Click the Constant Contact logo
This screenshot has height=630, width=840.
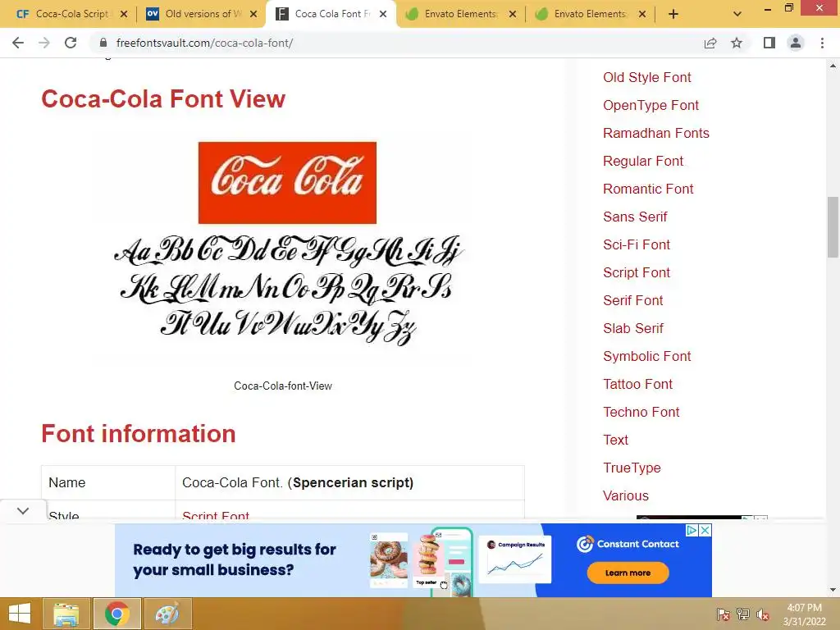[628, 544]
